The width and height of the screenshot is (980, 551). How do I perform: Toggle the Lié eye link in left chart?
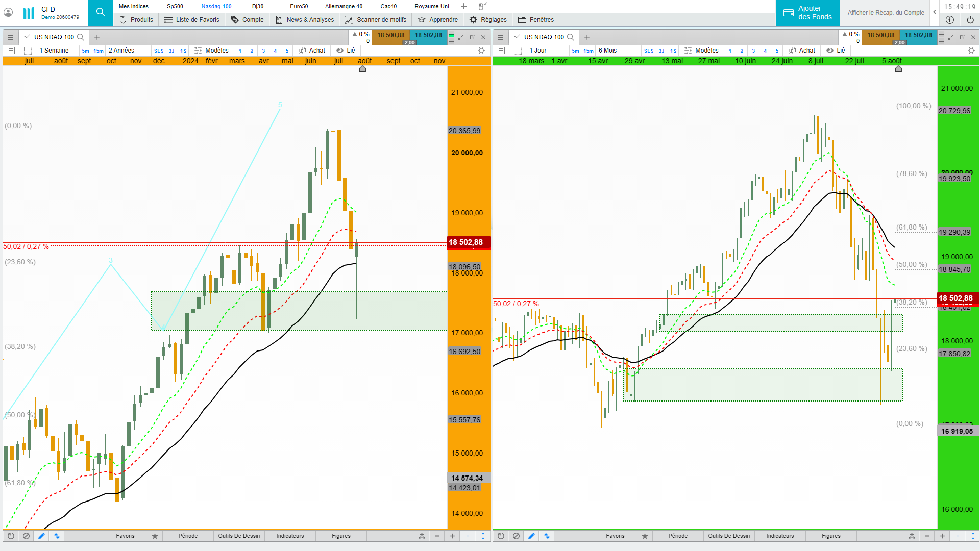pyautogui.click(x=345, y=51)
